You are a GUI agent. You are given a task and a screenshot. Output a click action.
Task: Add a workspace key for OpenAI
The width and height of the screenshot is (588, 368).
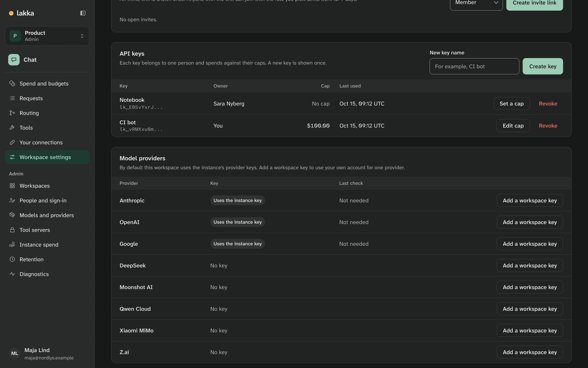[x=530, y=222]
